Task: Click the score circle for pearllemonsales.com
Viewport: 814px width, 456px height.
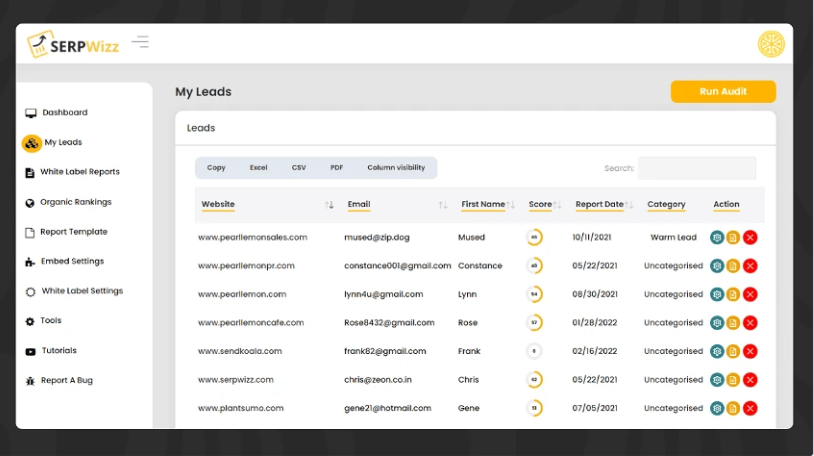Action: [x=534, y=237]
